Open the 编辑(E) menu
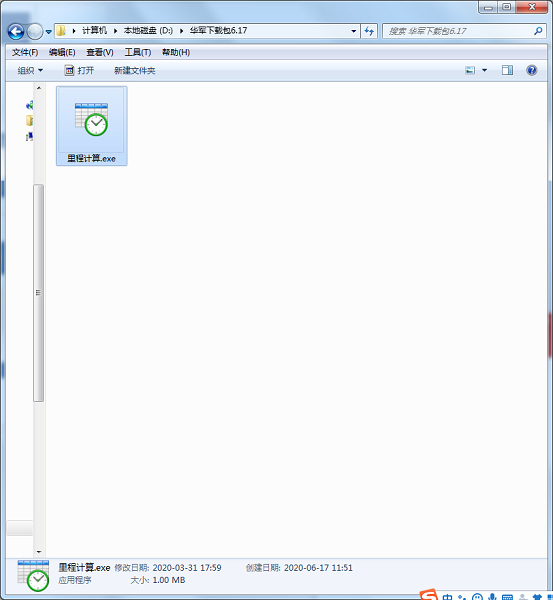 pos(62,52)
